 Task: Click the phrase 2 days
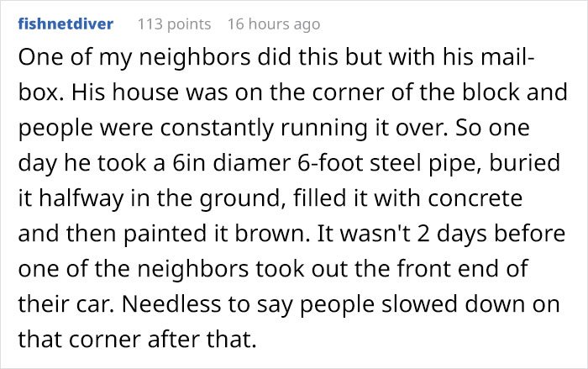click(453, 235)
